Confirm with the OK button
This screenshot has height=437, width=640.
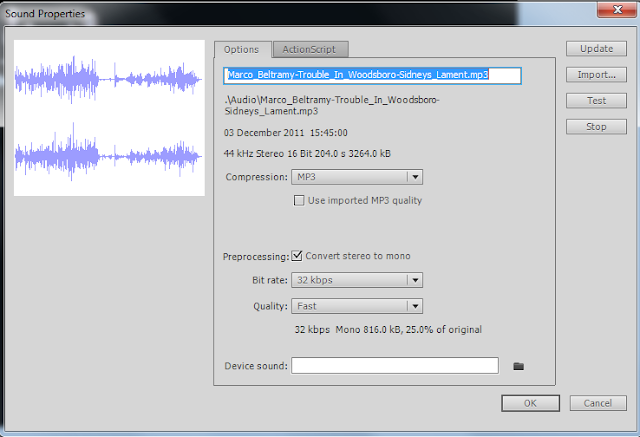[x=530, y=403]
